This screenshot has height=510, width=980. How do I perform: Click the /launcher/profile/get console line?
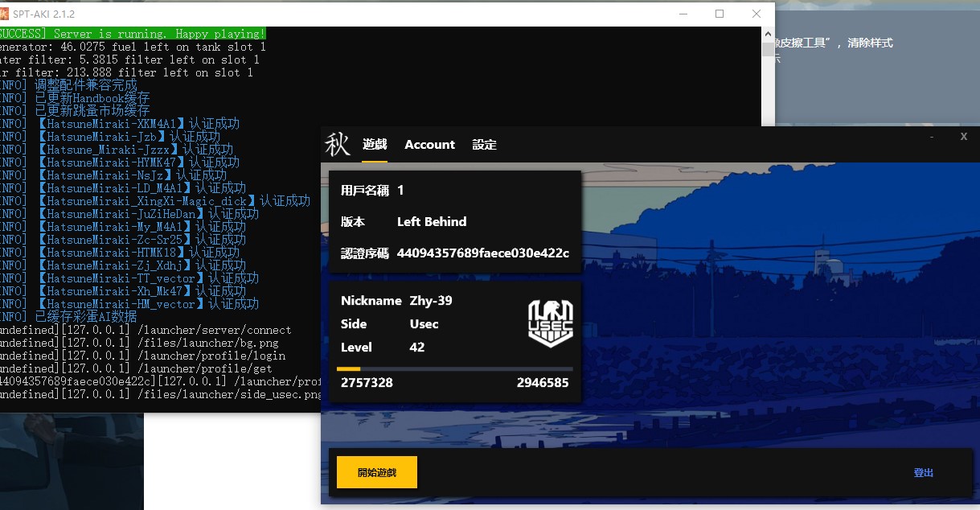136,368
